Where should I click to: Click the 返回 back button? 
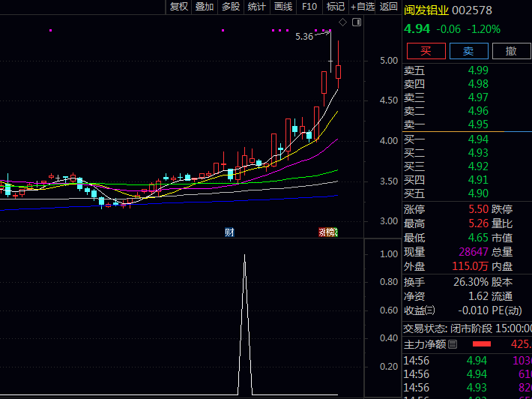[x=388, y=7]
